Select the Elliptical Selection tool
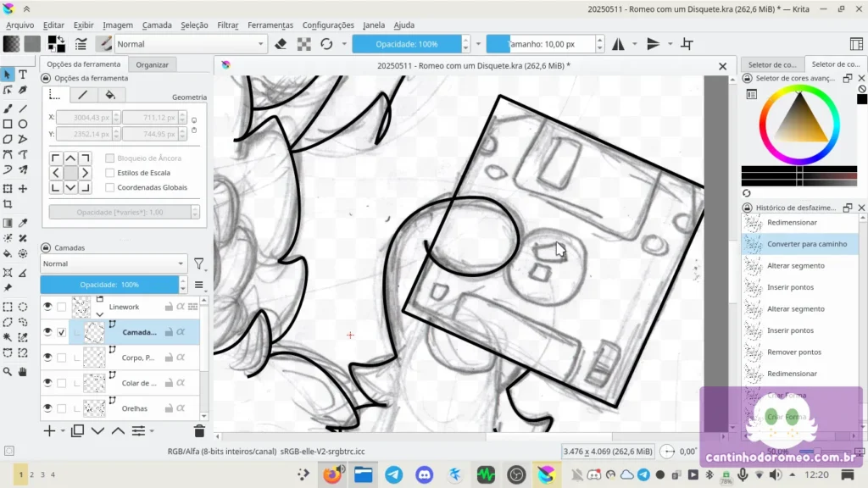868x488 pixels. [23, 307]
